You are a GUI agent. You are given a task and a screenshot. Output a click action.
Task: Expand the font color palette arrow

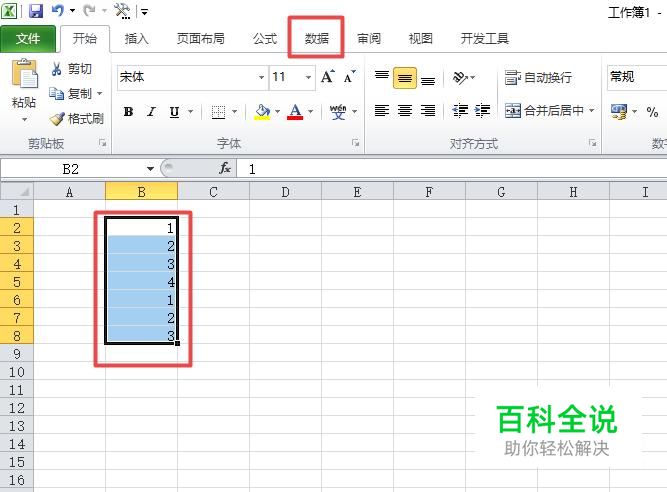pos(311,112)
